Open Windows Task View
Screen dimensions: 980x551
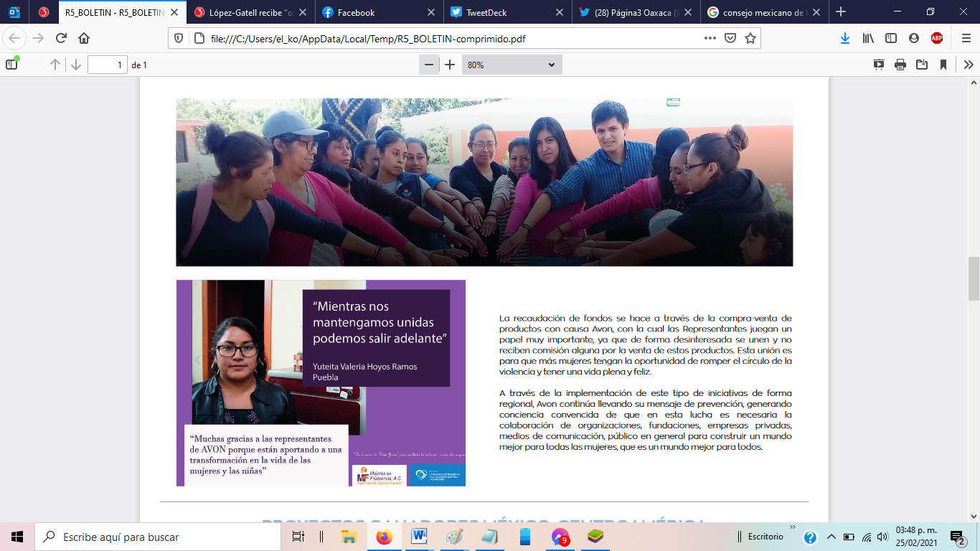point(298,537)
